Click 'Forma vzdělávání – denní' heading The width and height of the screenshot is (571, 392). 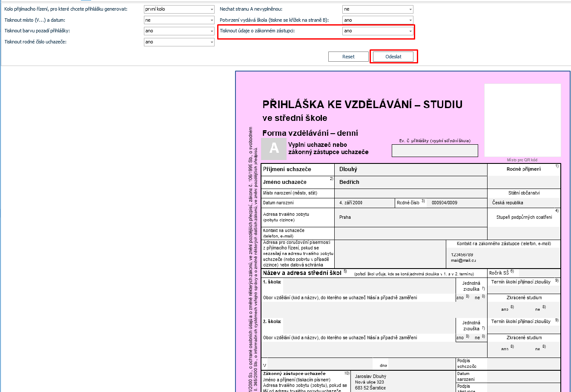[x=310, y=133]
